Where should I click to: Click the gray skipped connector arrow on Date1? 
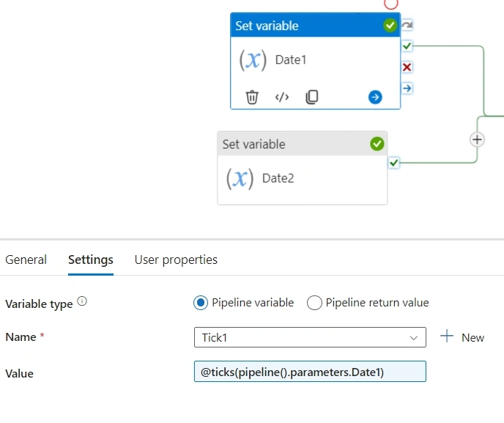coord(407,25)
